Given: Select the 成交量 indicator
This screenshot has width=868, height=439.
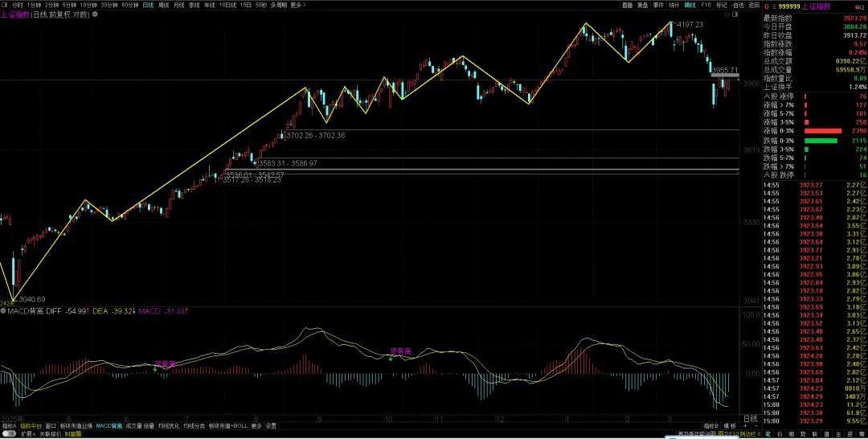Looking at the screenshot, I should click(x=133, y=425).
